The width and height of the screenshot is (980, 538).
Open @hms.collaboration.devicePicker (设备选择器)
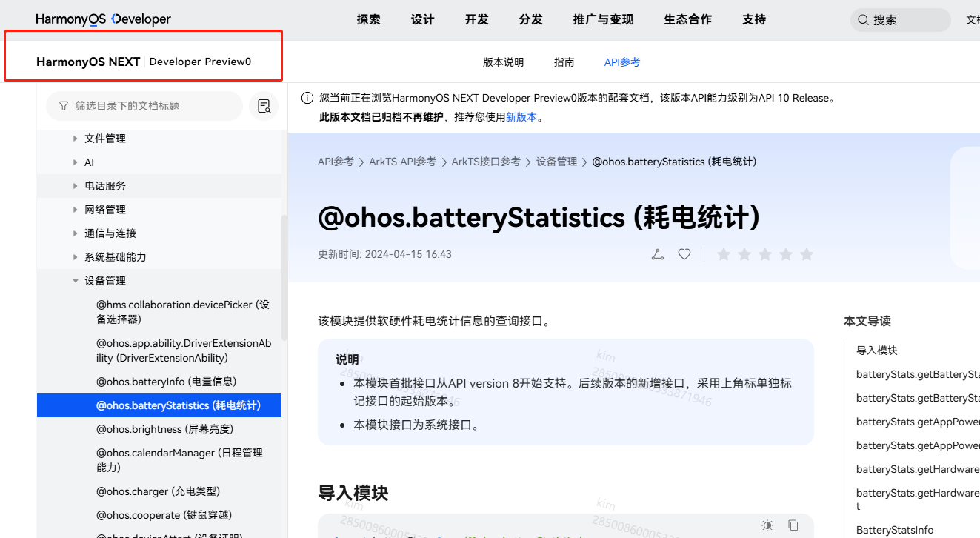click(183, 312)
